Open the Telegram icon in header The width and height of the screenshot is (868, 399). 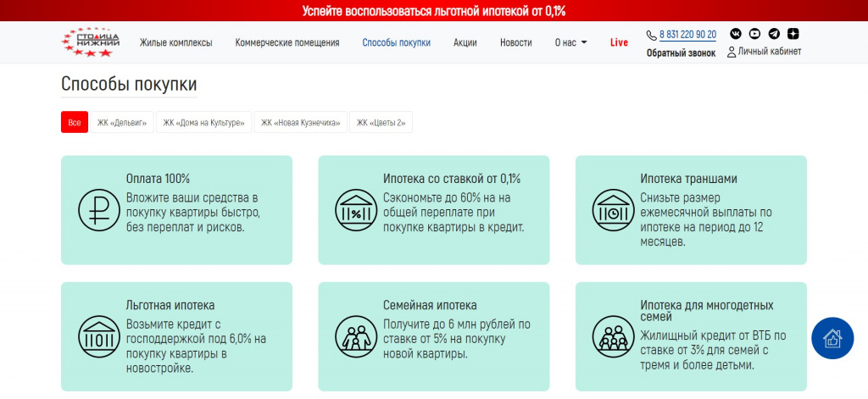pos(774,34)
